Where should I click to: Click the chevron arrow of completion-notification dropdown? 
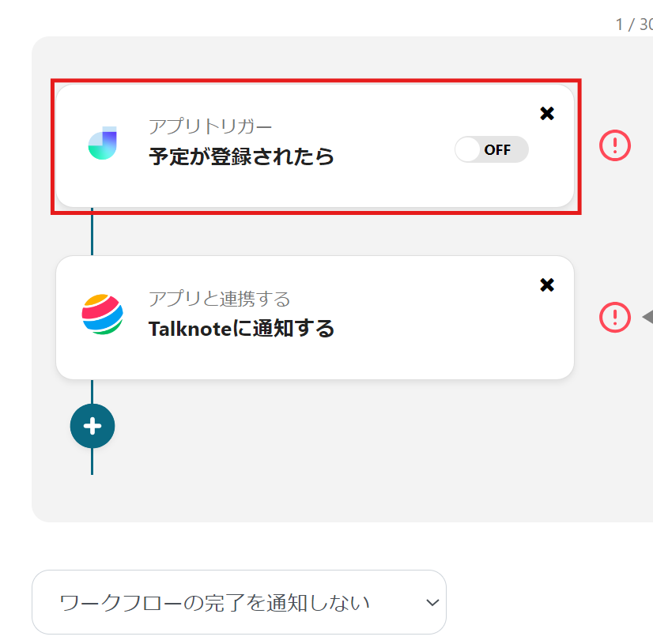point(432,602)
